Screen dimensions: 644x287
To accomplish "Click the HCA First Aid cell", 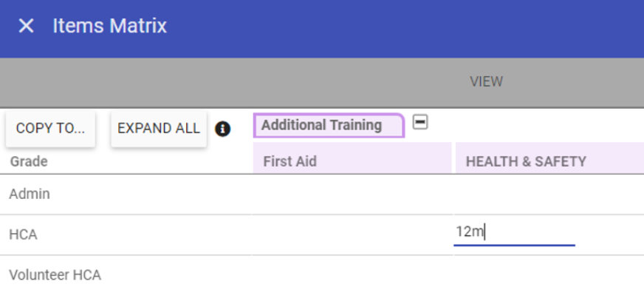I will (352, 234).
